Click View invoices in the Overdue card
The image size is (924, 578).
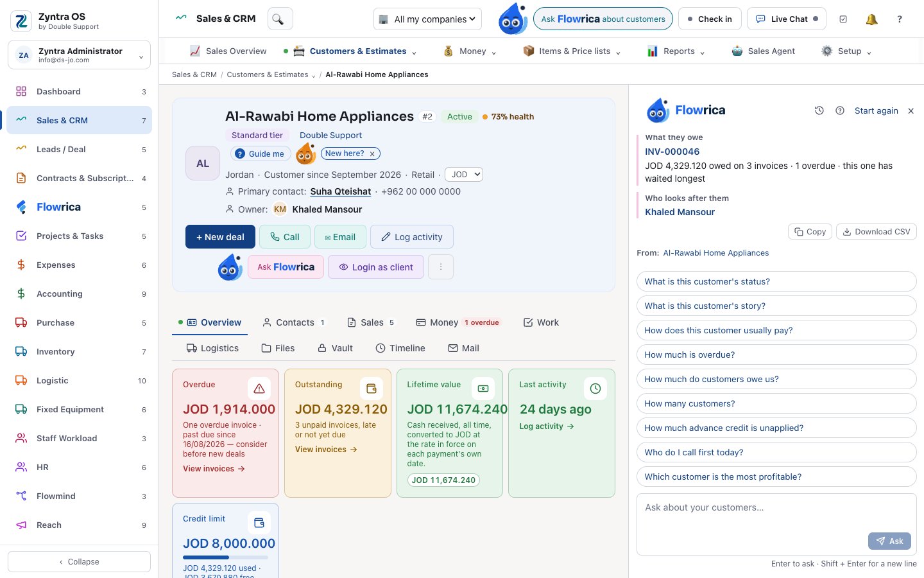[x=214, y=469]
